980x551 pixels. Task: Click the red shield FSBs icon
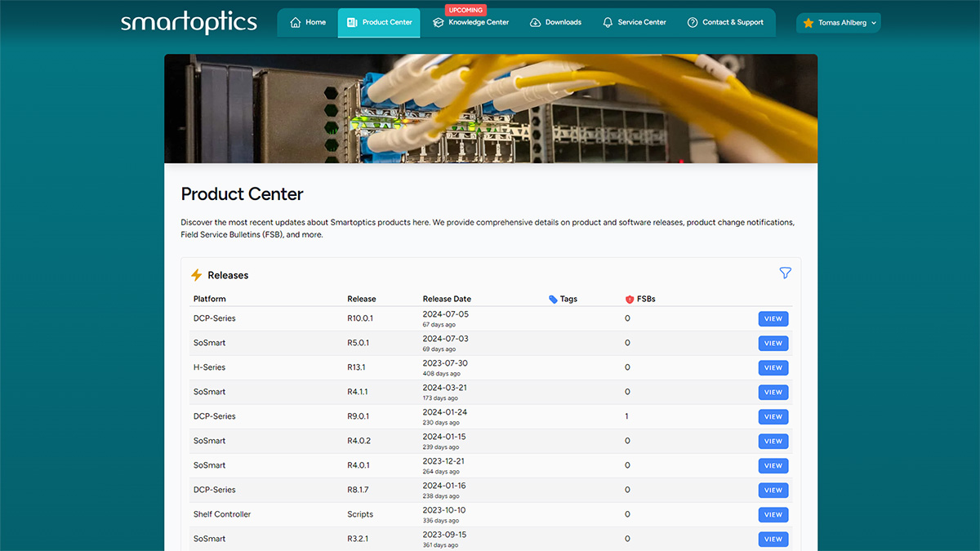point(630,299)
